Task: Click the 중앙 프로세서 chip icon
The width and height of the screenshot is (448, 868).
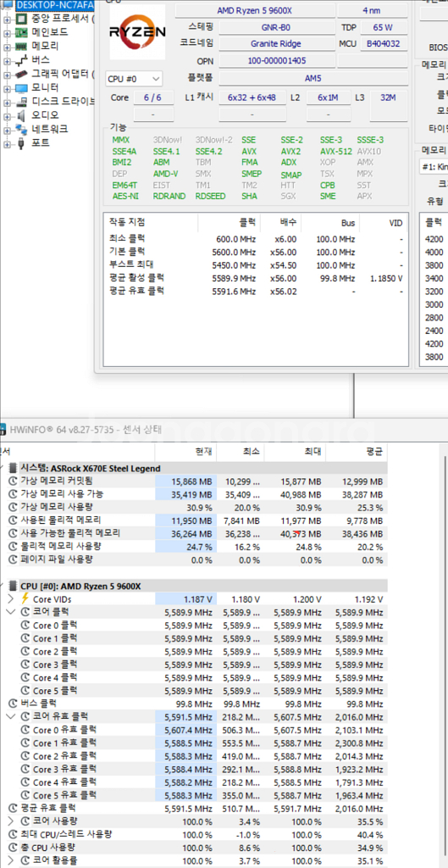Action: (21, 19)
